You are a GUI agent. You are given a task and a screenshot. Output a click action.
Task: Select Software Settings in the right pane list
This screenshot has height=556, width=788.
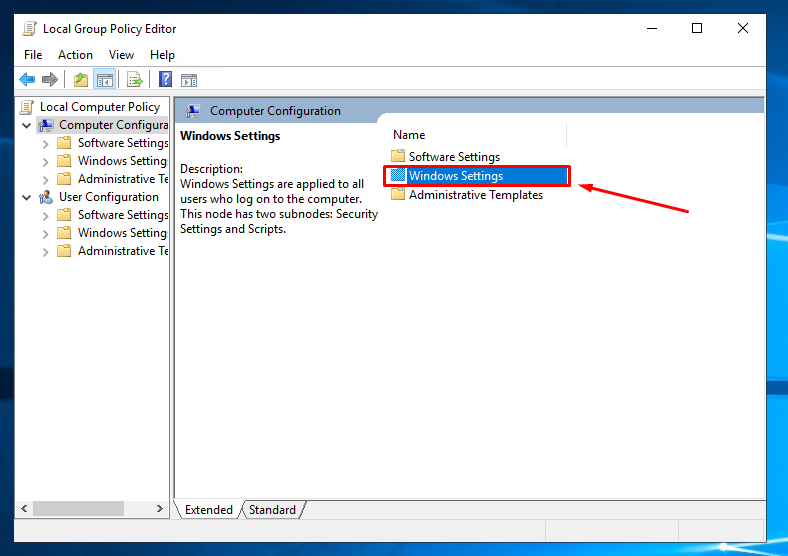pyautogui.click(x=454, y=156)
